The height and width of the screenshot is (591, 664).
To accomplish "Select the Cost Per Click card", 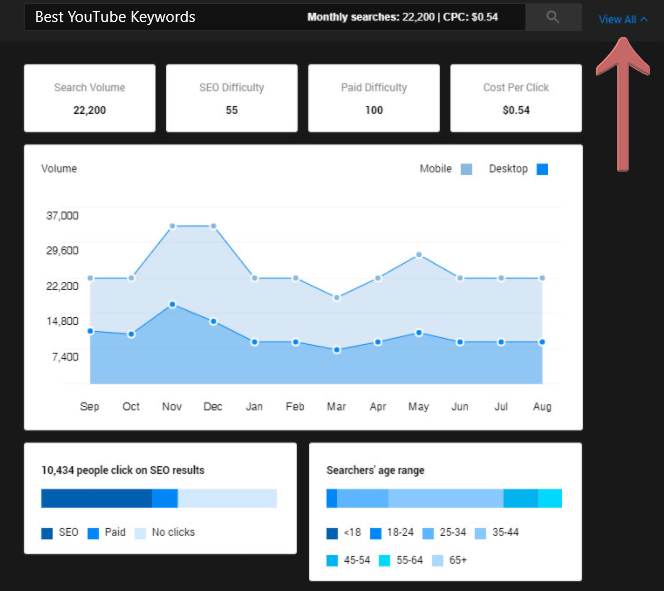I will (516, 98).
